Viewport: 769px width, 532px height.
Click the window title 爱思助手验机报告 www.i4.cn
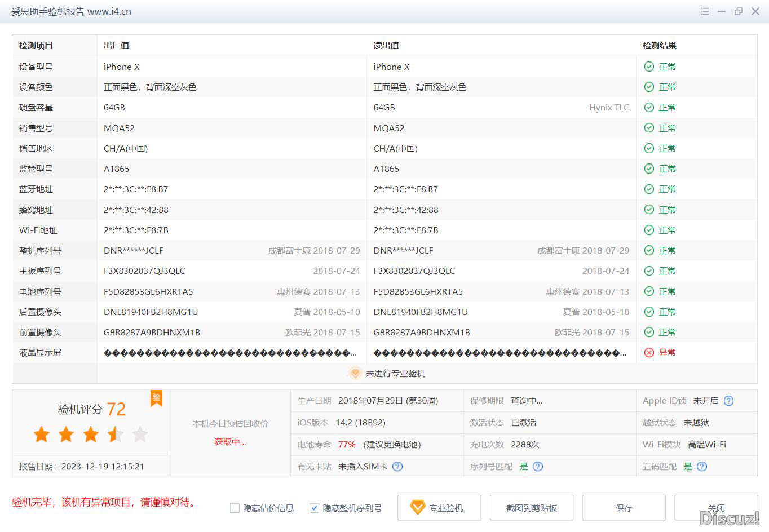[x=71, y=11]
